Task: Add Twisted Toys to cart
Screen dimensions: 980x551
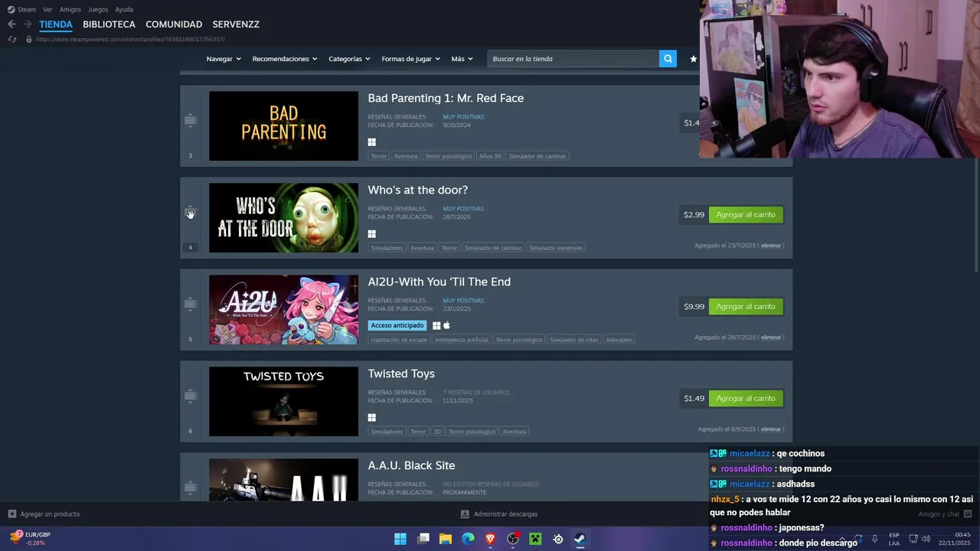Action: coord(746,399)
